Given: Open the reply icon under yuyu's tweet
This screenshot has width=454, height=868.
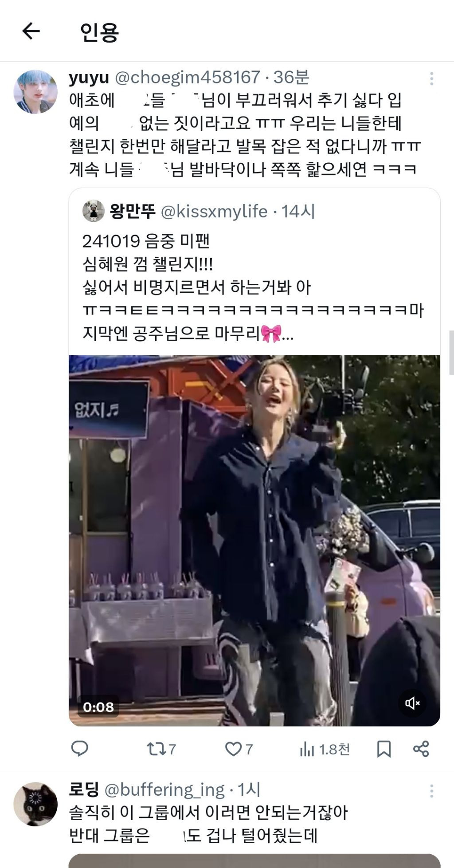Looking at the screenshot, I should click(80, 749).
